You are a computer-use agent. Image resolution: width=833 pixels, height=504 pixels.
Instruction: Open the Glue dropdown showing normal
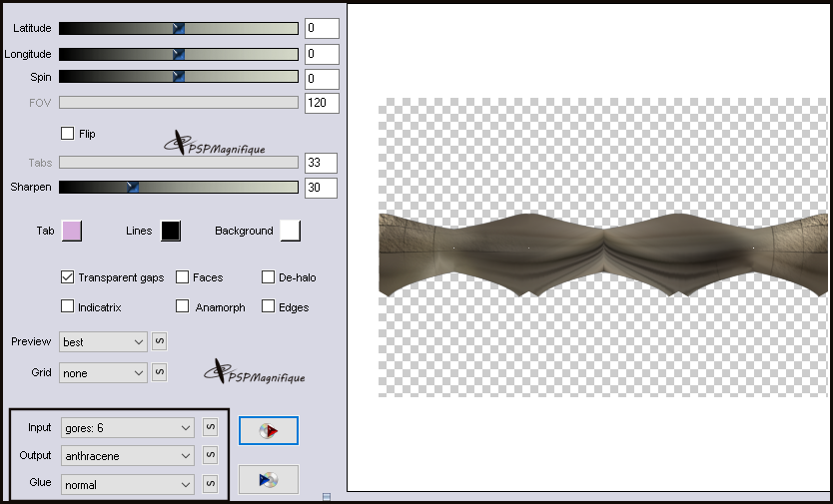click(128, 484)
